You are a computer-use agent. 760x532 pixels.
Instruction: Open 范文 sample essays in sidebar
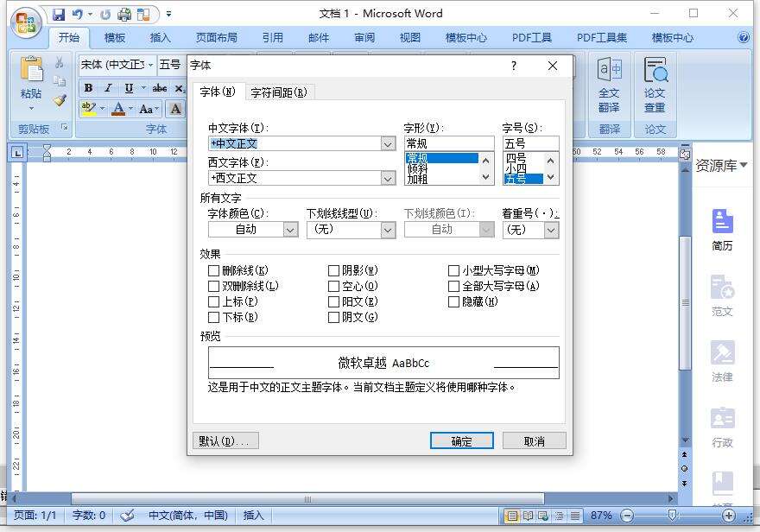[x=722, y=295]
